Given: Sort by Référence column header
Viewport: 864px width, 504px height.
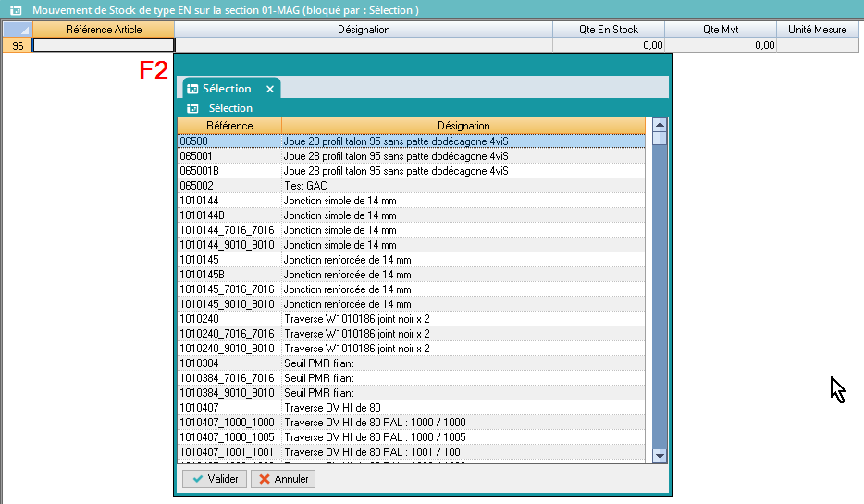Looking at the screenshot, I should pos(229,126).
